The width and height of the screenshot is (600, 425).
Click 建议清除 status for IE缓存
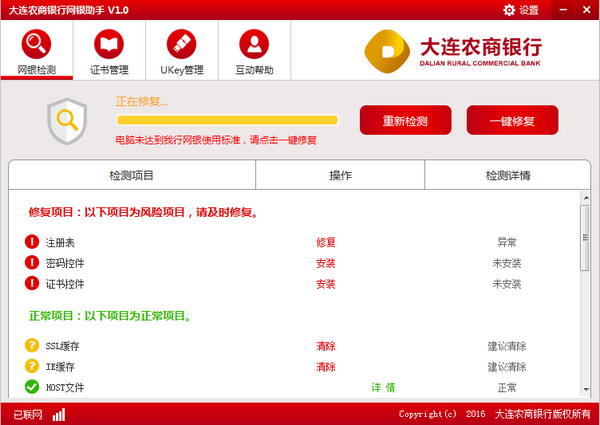click(507, 367)
